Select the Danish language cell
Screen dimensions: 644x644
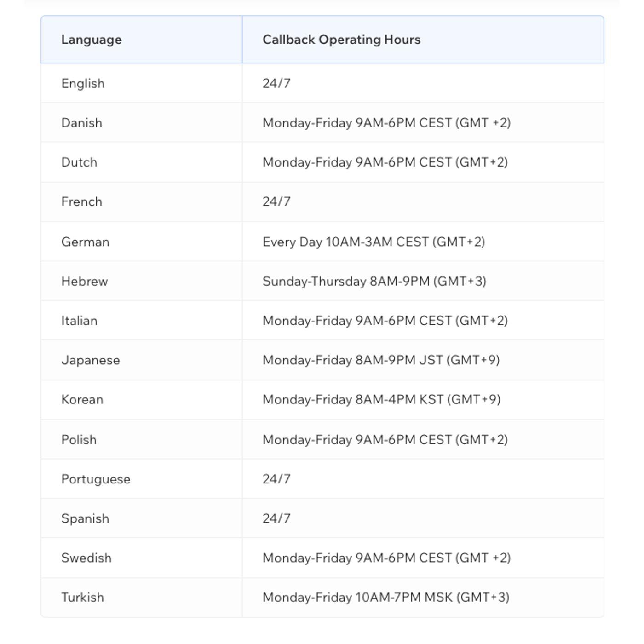click(142, 123)
